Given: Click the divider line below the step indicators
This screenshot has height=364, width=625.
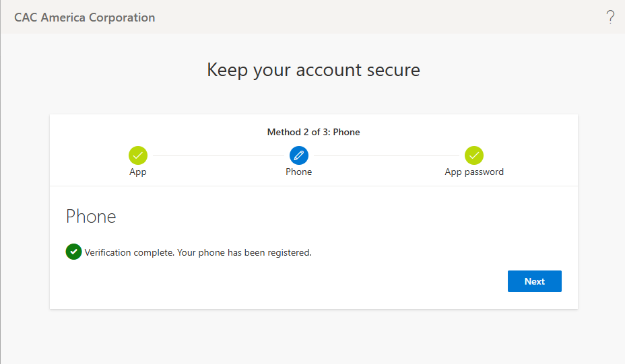Looking at the screenshot, I should (x=313, y=186).
